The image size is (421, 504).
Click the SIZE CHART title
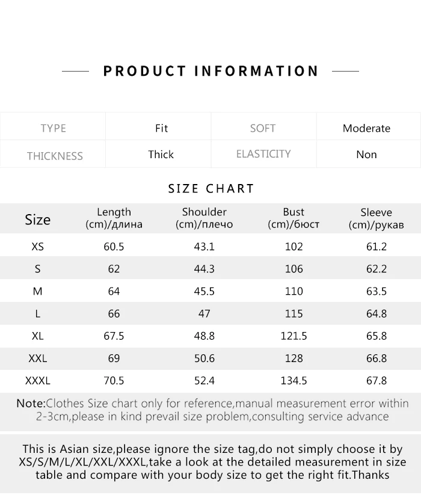click(x=211, y=188)
